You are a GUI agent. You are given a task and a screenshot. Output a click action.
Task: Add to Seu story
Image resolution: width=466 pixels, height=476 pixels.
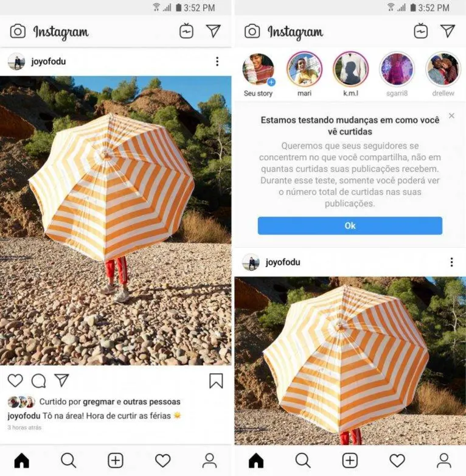pos(258,69)
